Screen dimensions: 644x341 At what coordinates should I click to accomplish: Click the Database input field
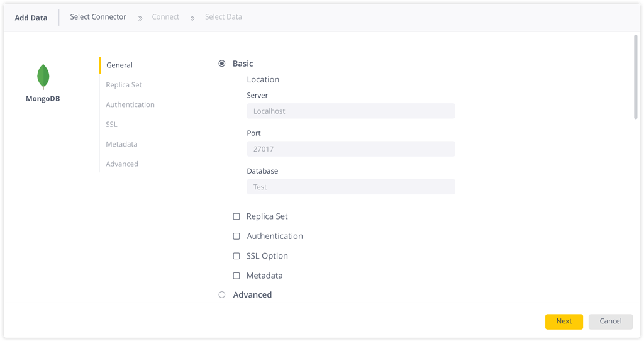[x=351, y=187]
